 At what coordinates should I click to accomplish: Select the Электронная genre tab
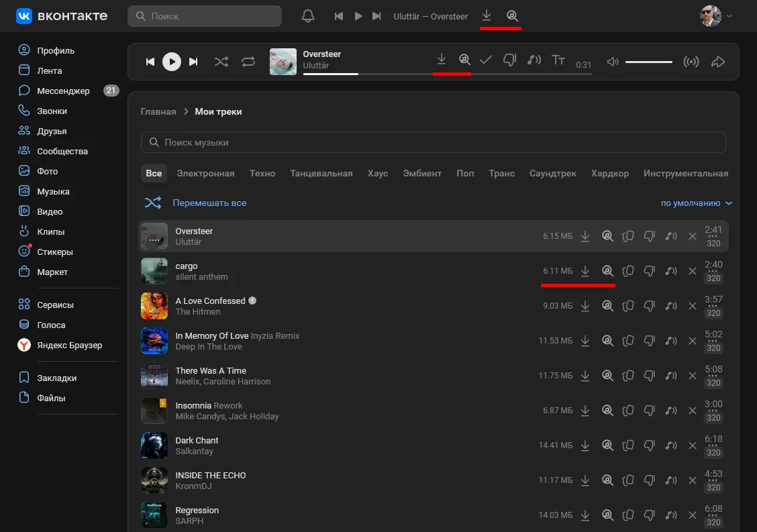205,173
